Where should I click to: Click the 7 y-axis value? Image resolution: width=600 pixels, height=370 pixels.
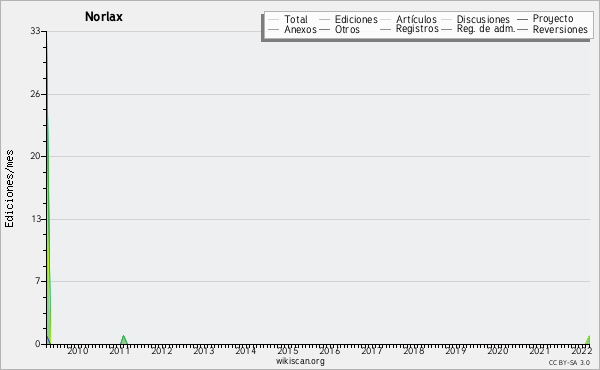[38, 281]
